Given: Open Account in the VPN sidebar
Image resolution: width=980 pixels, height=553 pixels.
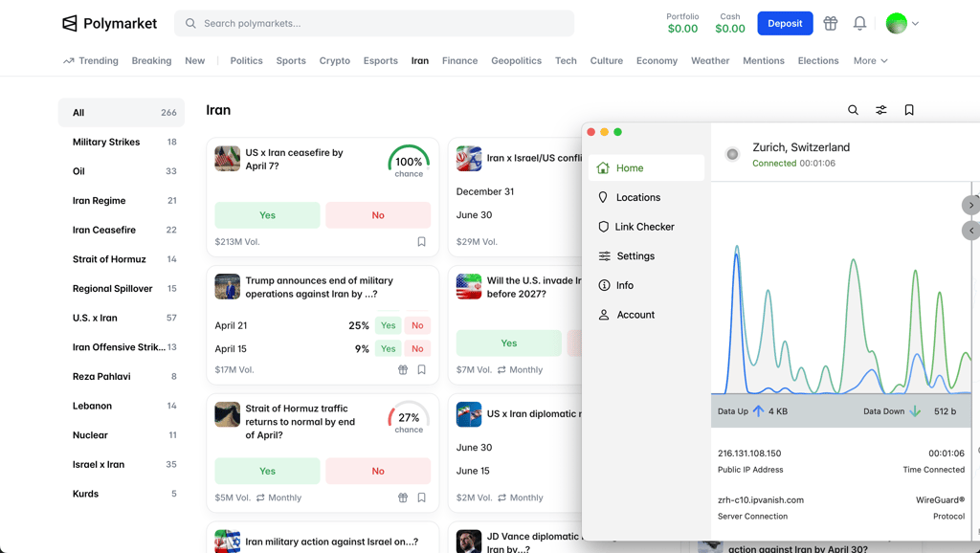Looking at the screenshot, I should pyautogui.click(x=646, y=315).
